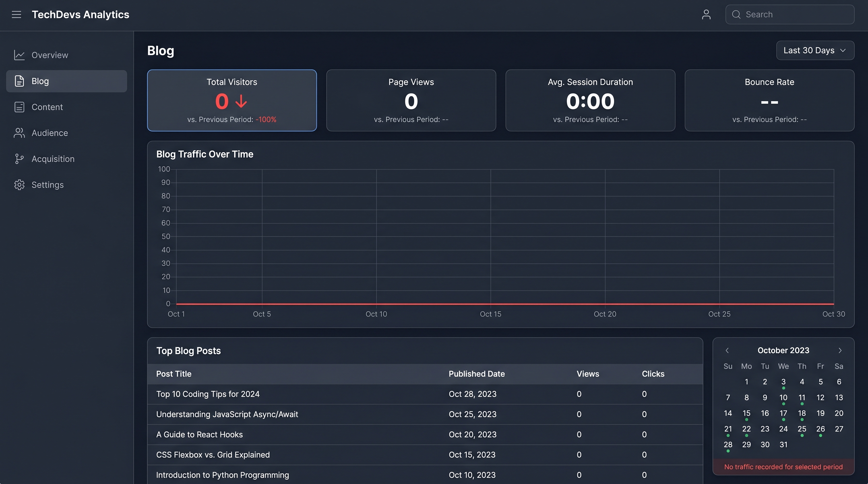The height and width of the screenshot is (484, 868).
Task: Click the October 2023 calendar heading
Action: click(783, 350)
